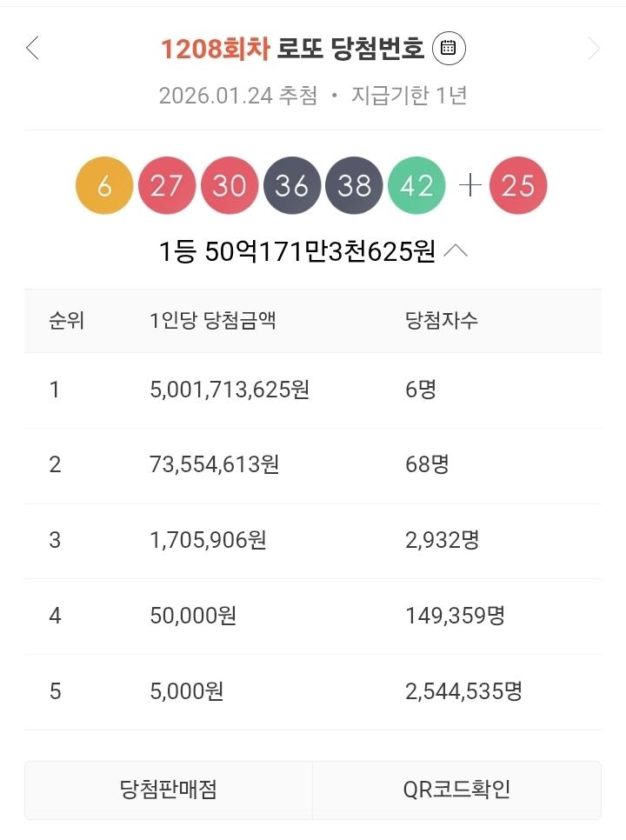Go to the next lottery round arrow

click(594, 49)
